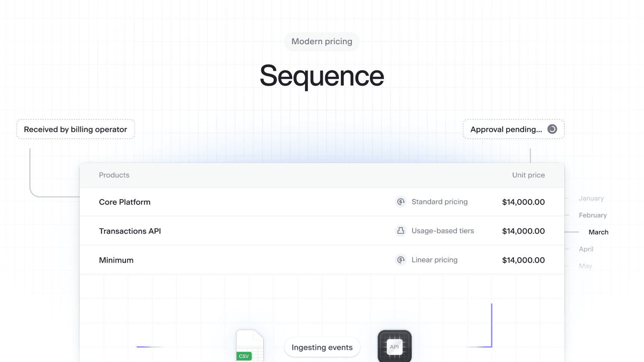Click the Standard pricing dollar icon

(x=401, y=202)
